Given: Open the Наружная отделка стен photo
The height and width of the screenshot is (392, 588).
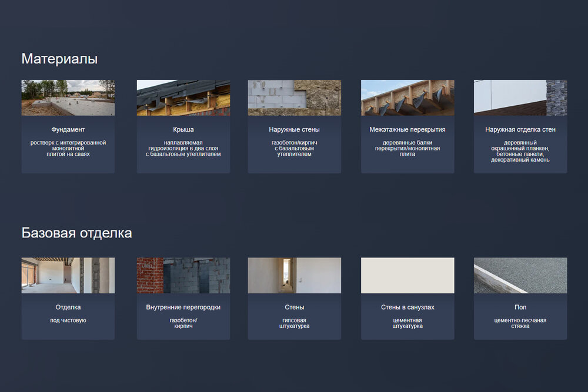Looking at the screenshot, I should 520,98.
